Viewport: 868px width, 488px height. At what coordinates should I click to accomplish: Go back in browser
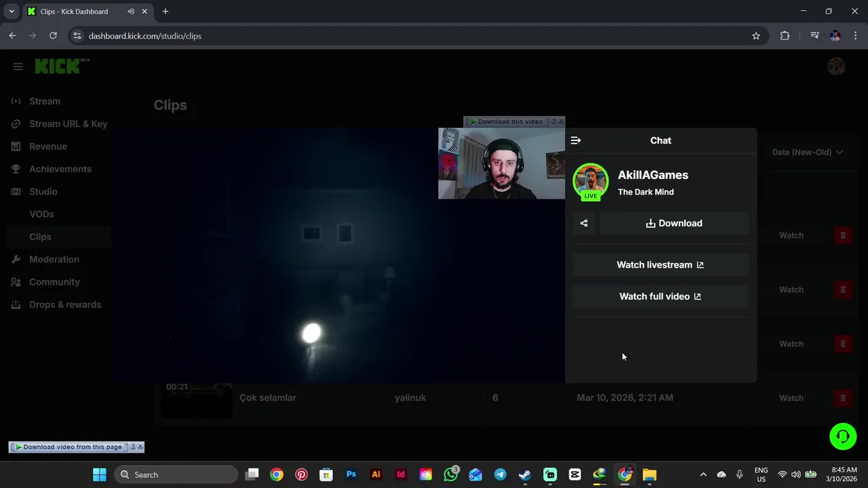12,36
